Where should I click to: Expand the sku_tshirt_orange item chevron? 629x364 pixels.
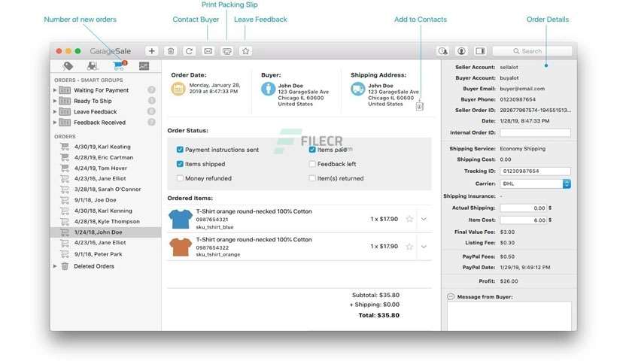[424, 247]
